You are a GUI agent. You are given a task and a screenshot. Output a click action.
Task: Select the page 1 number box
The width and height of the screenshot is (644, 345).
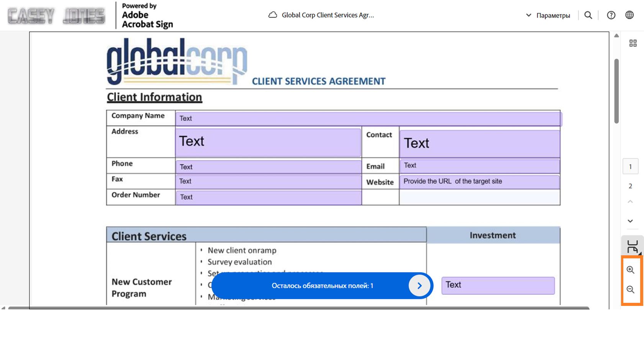[630, 167]
